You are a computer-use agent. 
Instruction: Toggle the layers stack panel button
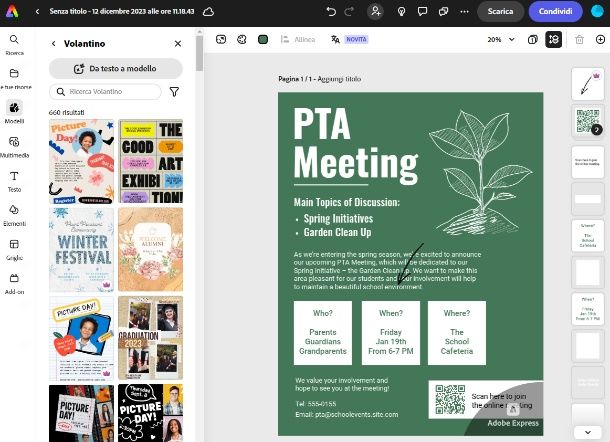554,39
